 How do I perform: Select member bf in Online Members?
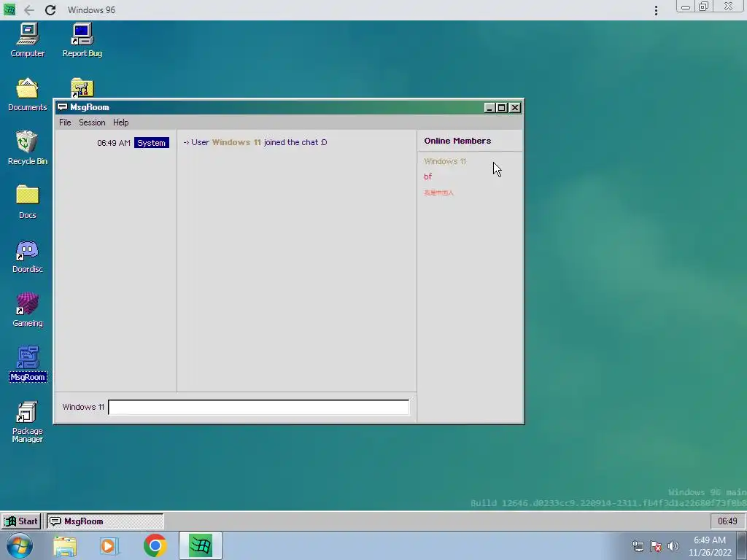point(427,176)
